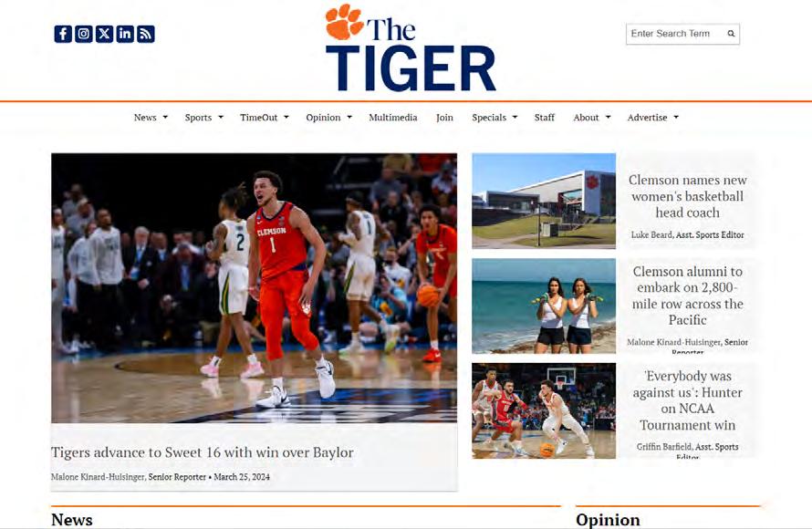Screen dimensions: 812x529
Task: Read 'Clemson alumni to embark on 2,800-mile row'
Action: [x=687, y=296]
